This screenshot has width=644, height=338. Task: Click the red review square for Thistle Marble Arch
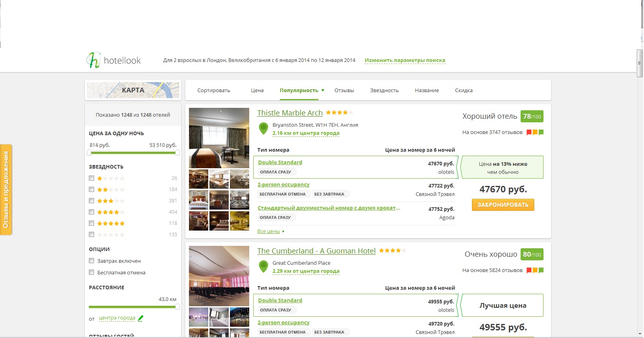coord(529,132)
